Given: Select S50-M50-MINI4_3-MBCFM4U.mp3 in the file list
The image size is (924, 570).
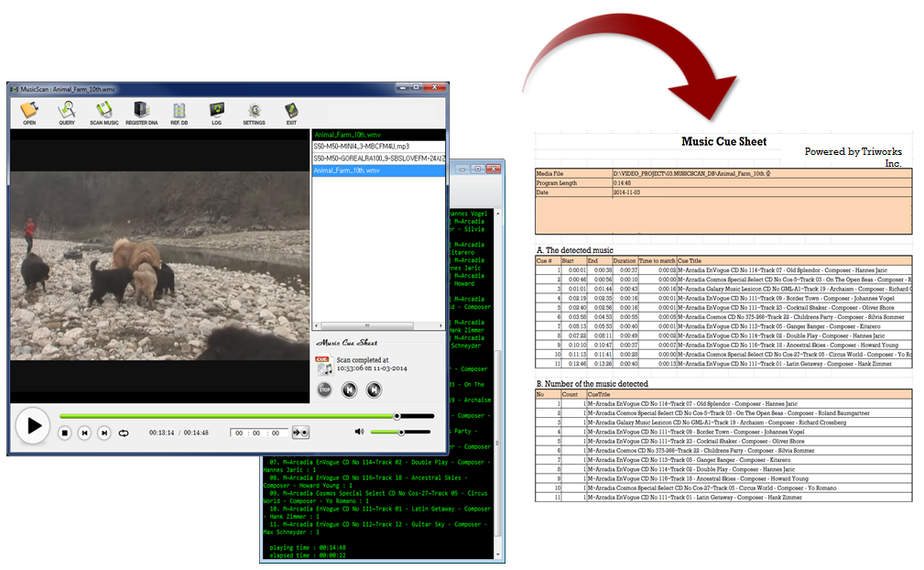Looking at the screenshot, I should 361,147.
